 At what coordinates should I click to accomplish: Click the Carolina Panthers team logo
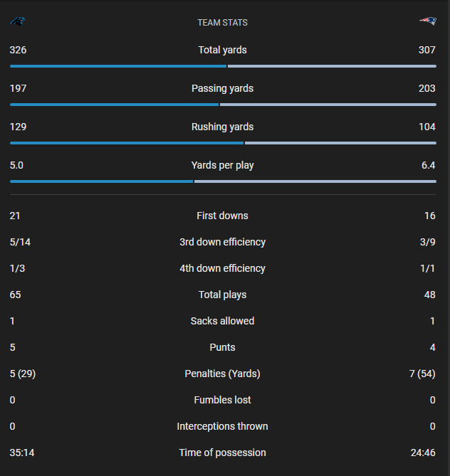pyautogui.click(x=18, y=21)
